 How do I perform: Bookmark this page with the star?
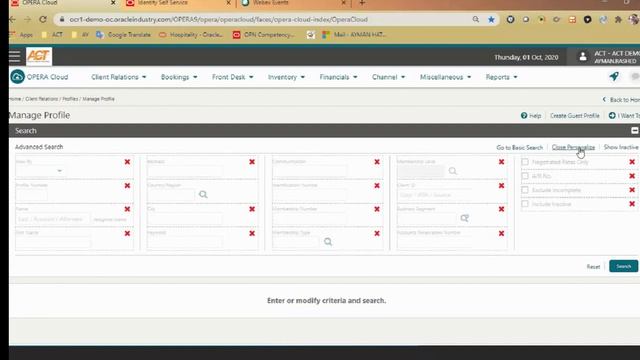491,20
